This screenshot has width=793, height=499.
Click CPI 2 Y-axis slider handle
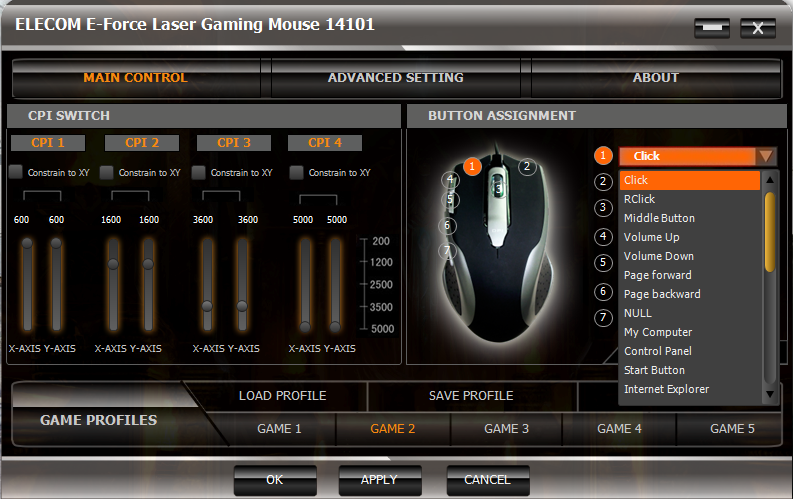tap(148, 264)
